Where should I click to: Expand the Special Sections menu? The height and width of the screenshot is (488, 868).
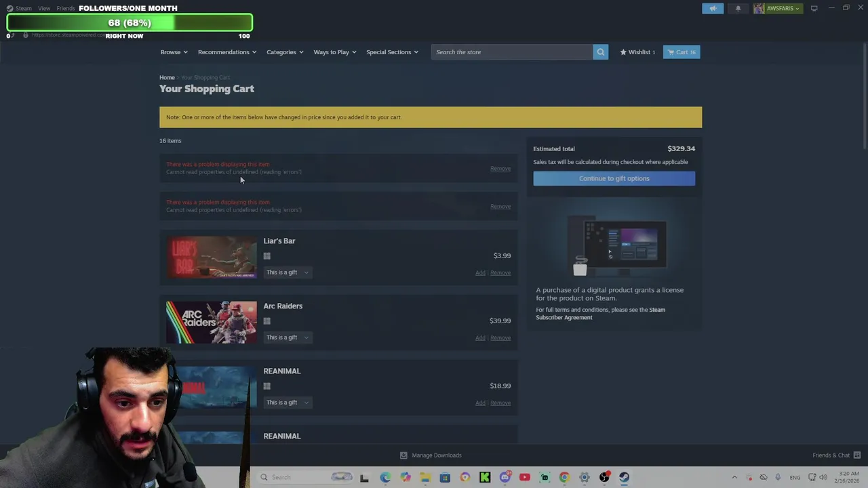coord(392,52)
